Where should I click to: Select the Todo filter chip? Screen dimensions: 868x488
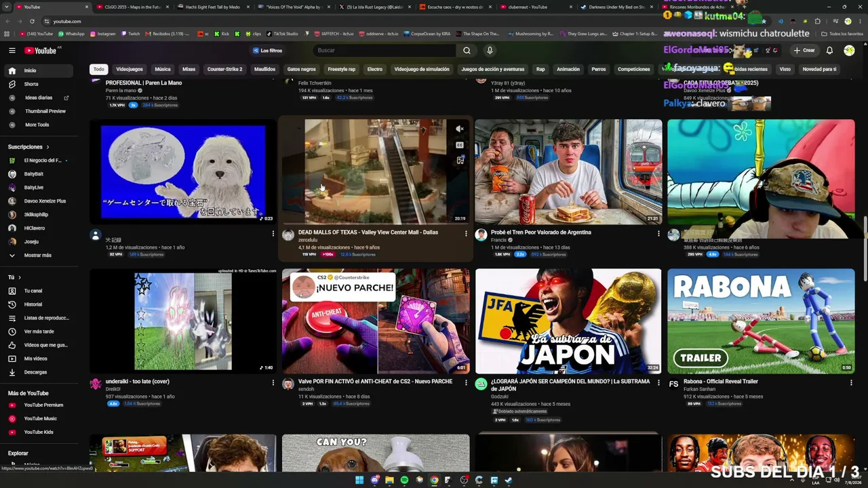tap(99, 69)
